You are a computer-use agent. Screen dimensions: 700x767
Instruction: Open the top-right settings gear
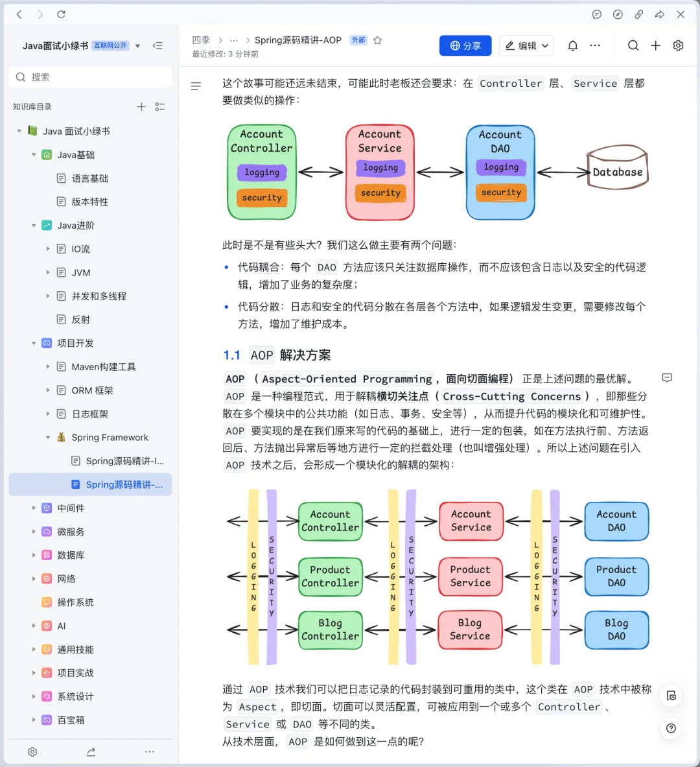pos(678,45)
